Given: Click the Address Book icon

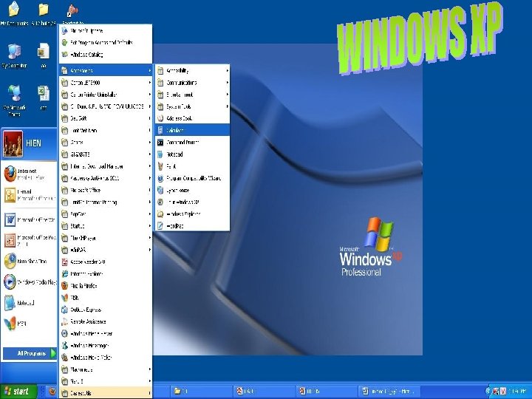Looking at the screenshot, I should [160, 118].
